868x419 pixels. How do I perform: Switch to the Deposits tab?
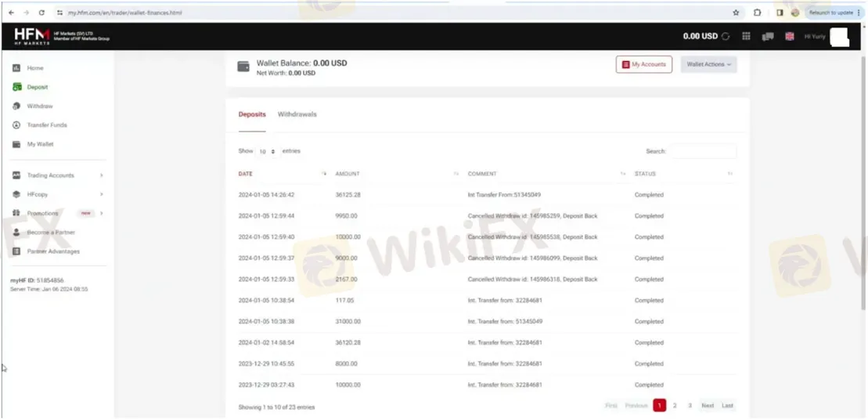[252, 114]
